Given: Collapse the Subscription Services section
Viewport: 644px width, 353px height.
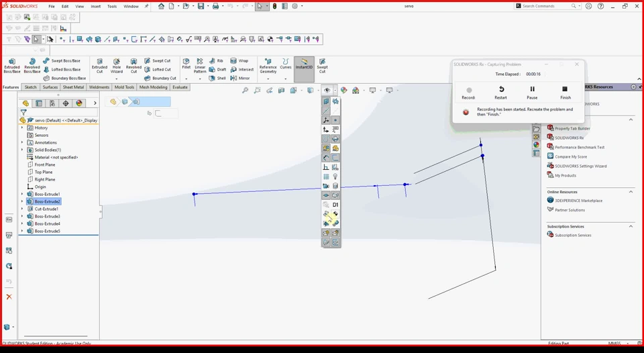Looking at the screenshot, I should [631, 226].
